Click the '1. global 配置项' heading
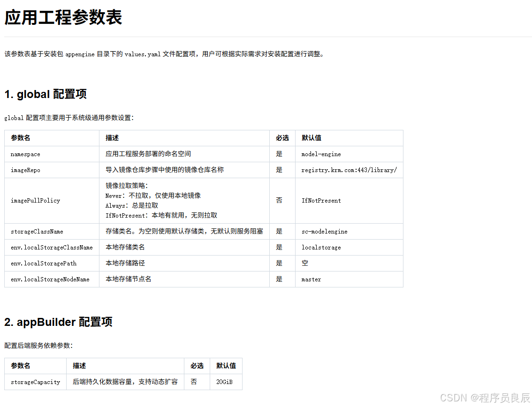The width and height of the screenshot is (532, 407). click(x=46, y=94)
